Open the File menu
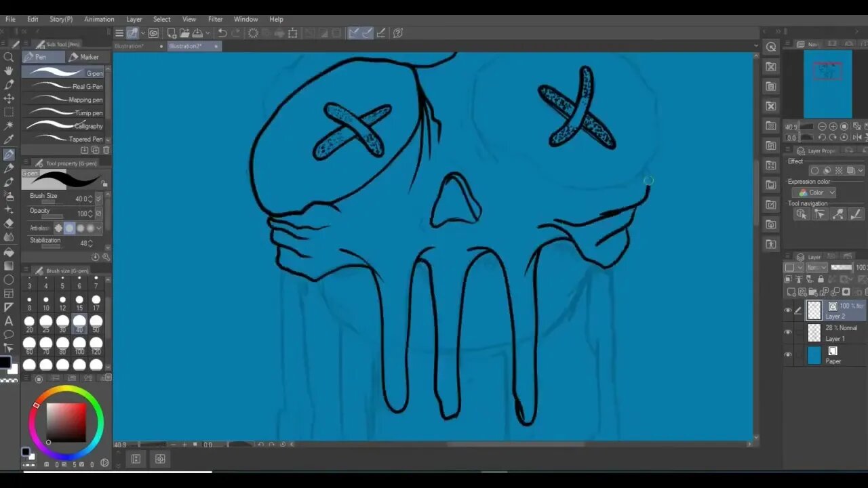 click(10, 19)
